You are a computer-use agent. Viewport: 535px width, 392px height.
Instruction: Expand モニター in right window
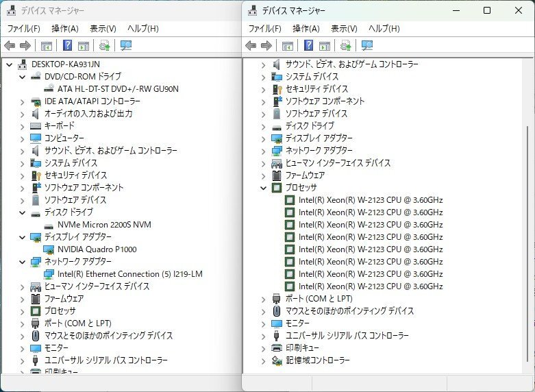[x=264, y=324]
